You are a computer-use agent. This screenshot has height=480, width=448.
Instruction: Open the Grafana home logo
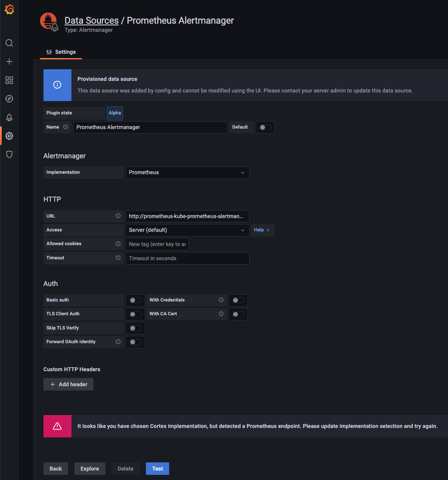(9, 9)
